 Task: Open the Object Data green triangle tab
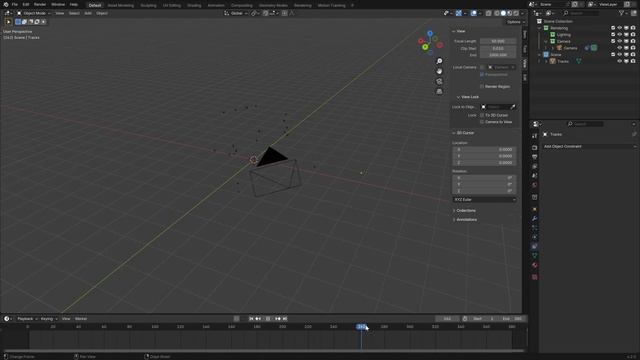point(534,256)
